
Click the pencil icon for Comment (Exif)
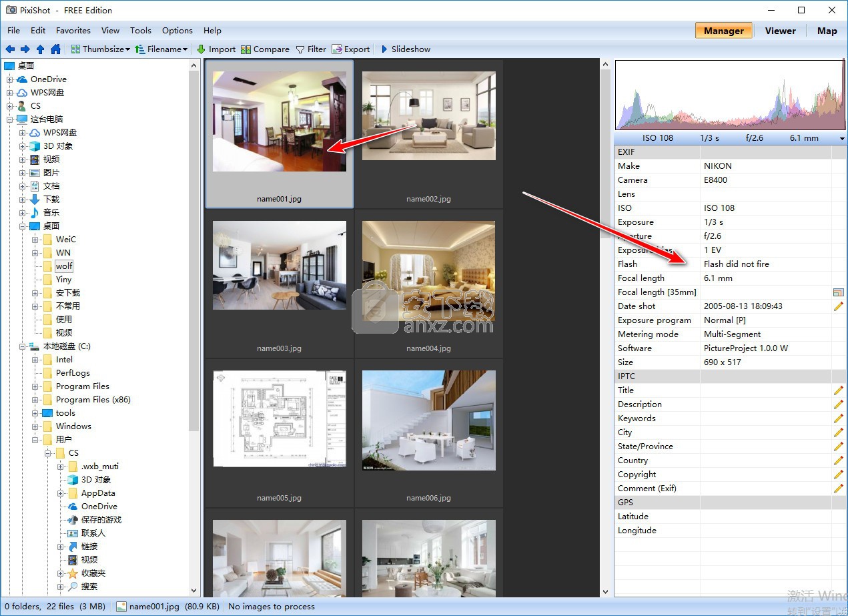[x=839, y=489]
